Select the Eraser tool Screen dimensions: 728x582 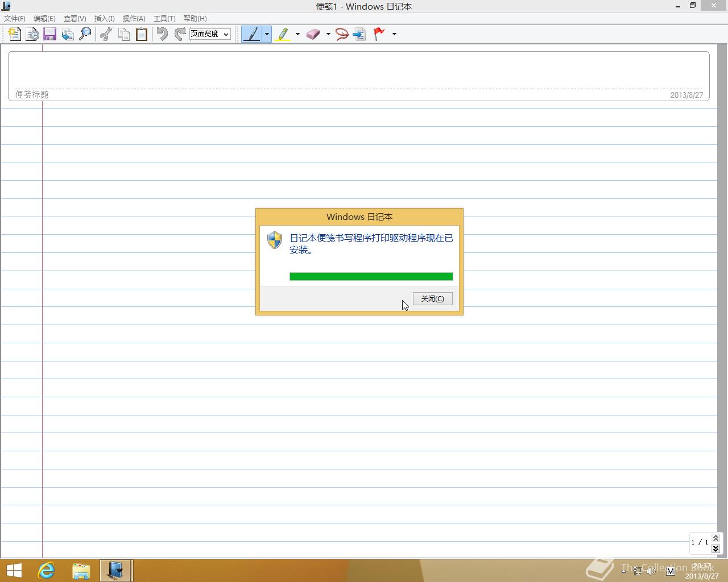pyautogui.click(x=313, y=34)
